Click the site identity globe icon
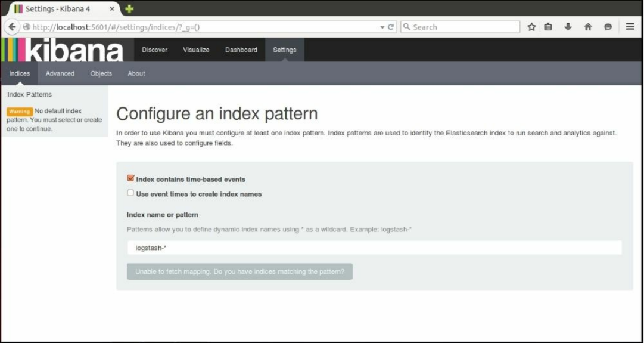The width and height of the screenshot is (644, 343). pos(27,27)
